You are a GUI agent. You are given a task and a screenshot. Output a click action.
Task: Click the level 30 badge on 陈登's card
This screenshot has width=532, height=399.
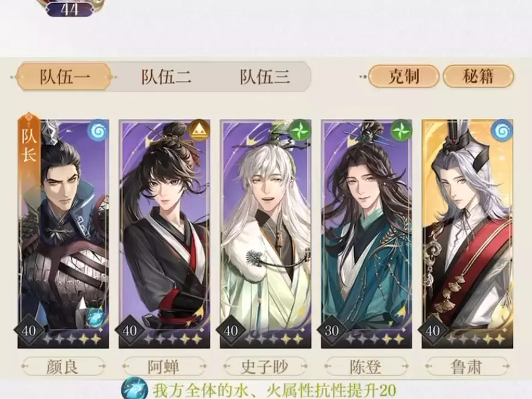[332, 331]
